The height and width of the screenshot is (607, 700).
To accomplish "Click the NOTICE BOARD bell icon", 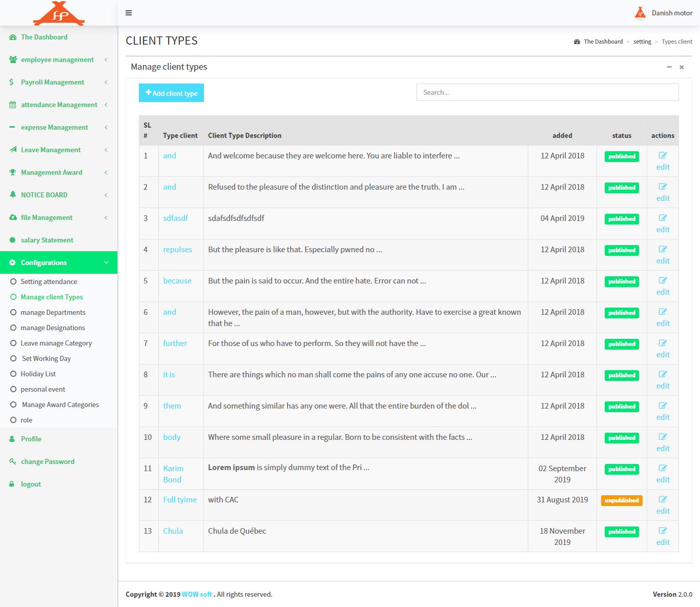I will click(x=13, y=195).
